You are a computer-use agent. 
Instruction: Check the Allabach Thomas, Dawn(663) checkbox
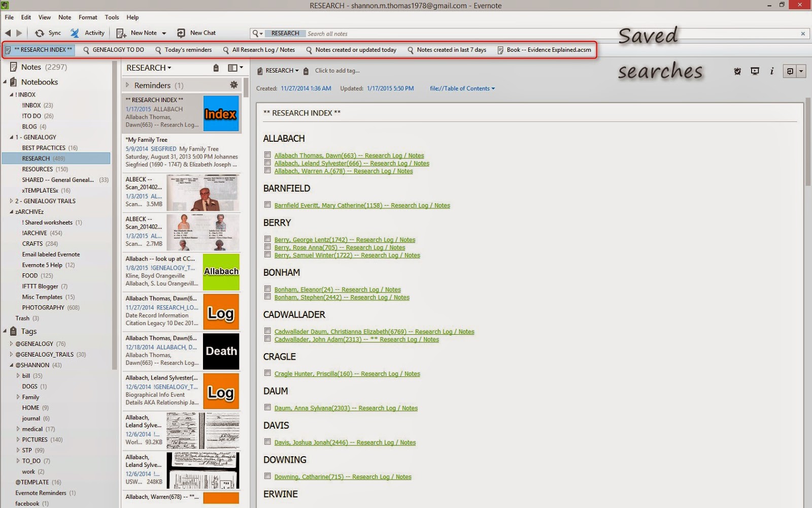(x=267, y=155)
